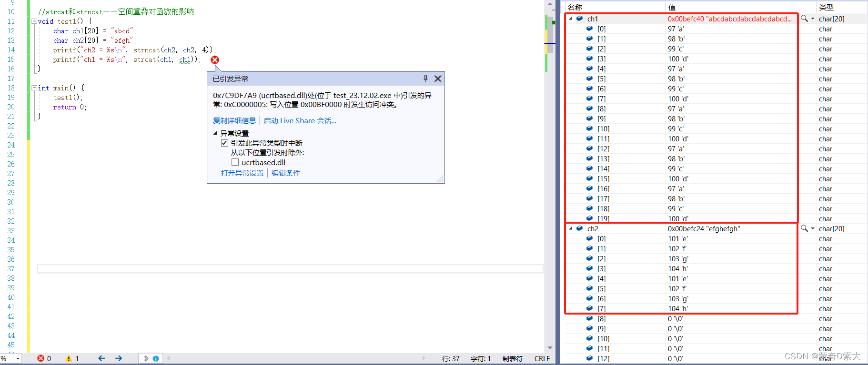Open the ch1 row's visualizer dropdown arrow

point(813,19)
